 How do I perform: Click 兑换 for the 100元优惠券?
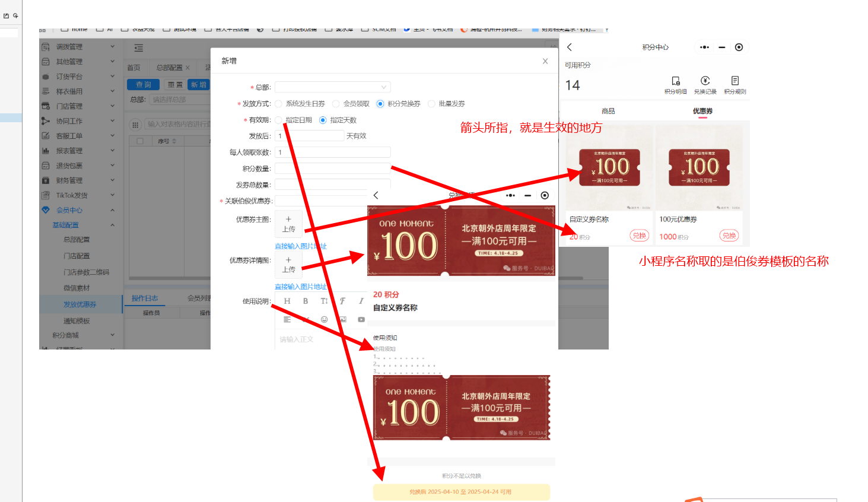tap(729, 236)
